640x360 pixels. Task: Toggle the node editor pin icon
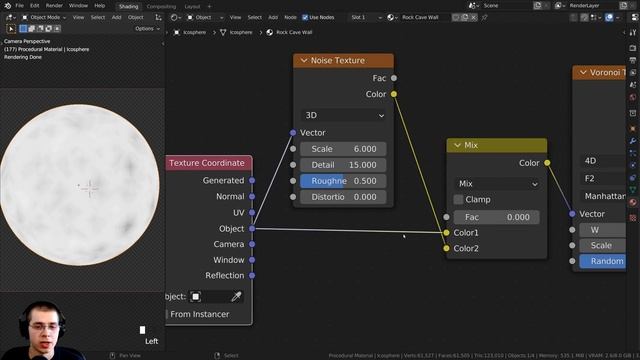(x=484, y=18)
